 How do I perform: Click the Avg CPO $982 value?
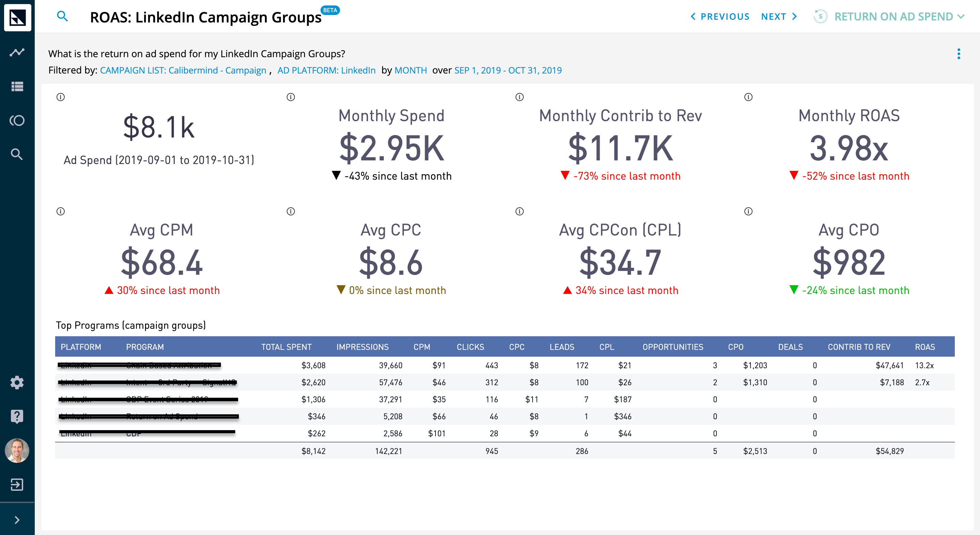[849, 263]
